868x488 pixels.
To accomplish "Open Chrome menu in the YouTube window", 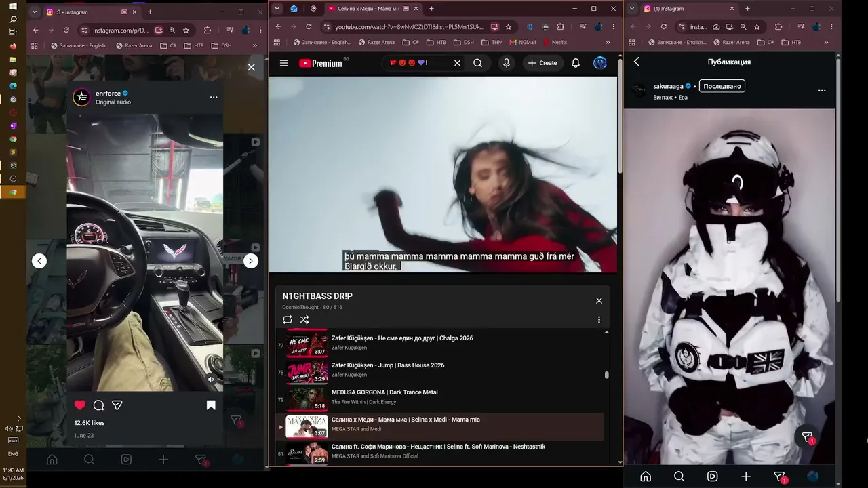I will [x=613, y=27].
